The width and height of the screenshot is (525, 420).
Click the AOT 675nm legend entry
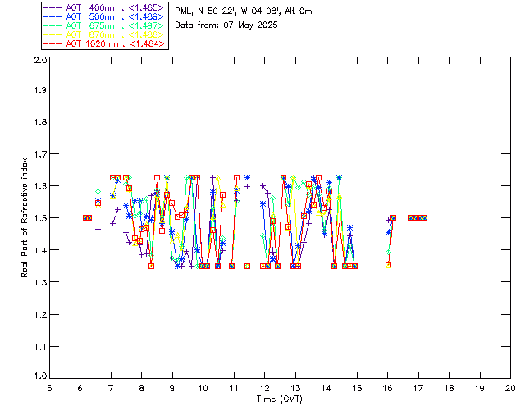click(x=103, y=25)
